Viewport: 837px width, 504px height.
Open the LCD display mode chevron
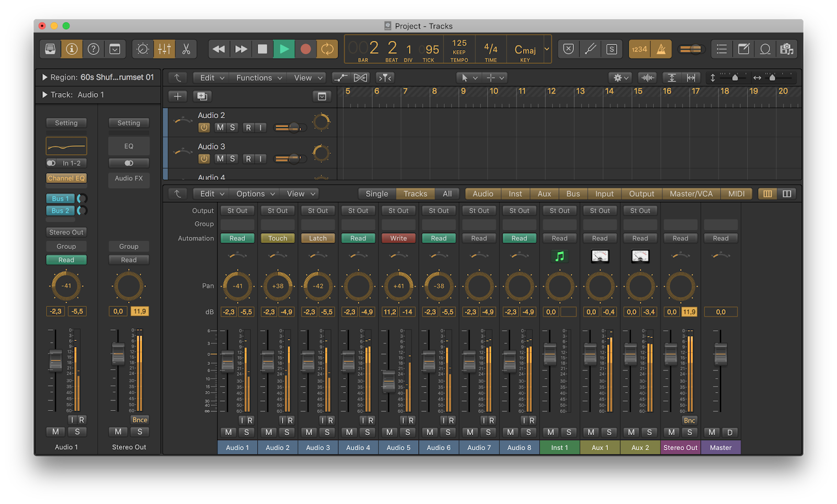(547, 49)
